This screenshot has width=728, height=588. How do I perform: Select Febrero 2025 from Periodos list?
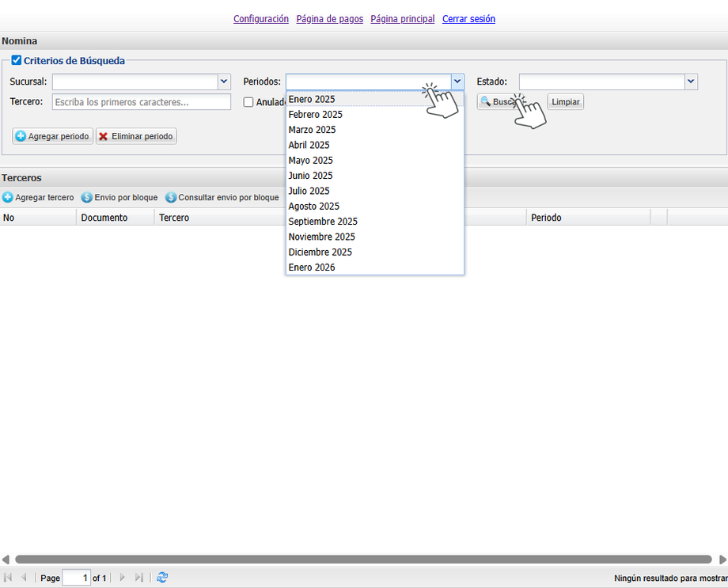tap(374, 114)
